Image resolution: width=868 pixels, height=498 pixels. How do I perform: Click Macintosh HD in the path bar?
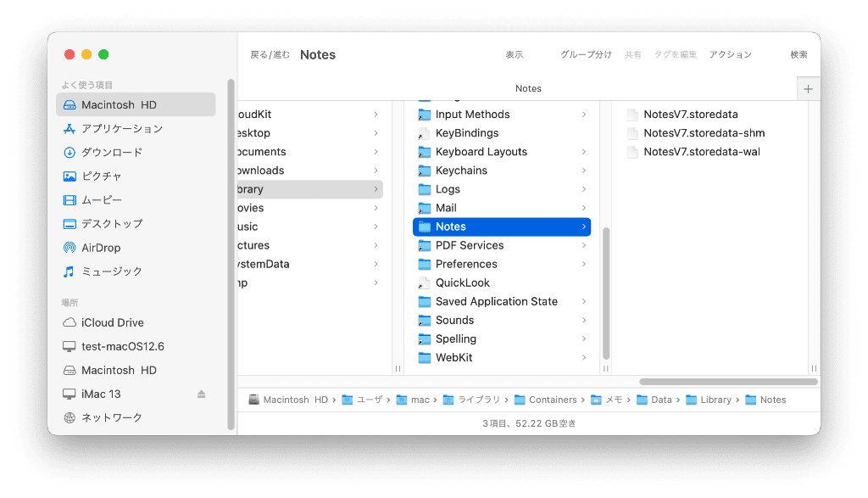click(x=288, y=400)
